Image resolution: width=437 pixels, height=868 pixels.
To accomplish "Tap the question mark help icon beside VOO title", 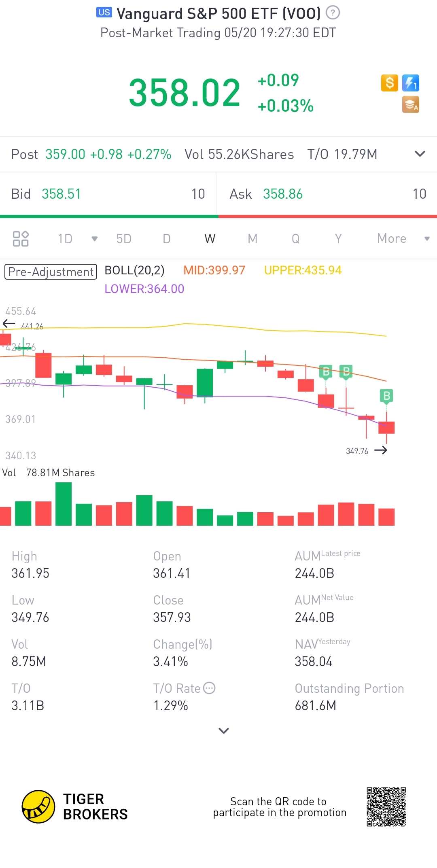I will click(x=333, y=13).
